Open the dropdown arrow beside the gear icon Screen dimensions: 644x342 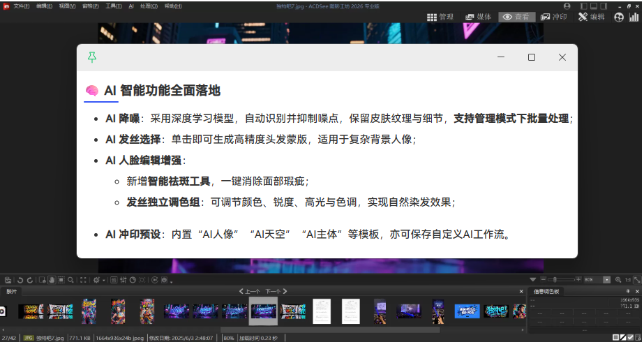tap(104, 281)
